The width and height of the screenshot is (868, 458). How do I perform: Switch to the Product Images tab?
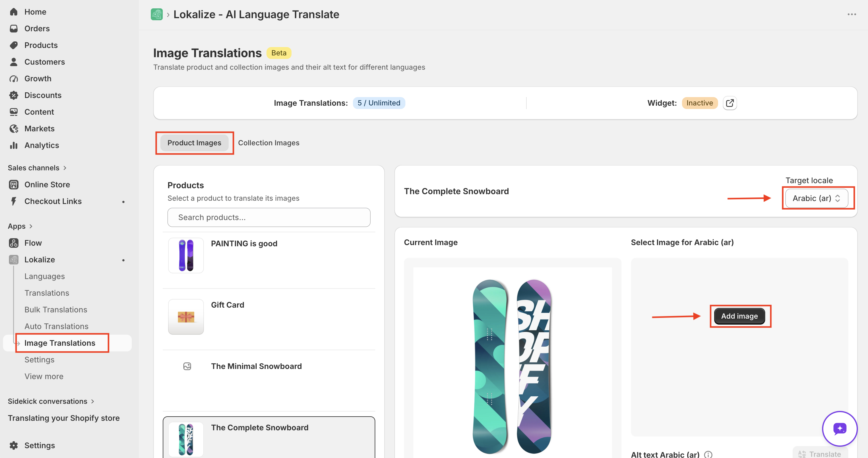point(194,143)
